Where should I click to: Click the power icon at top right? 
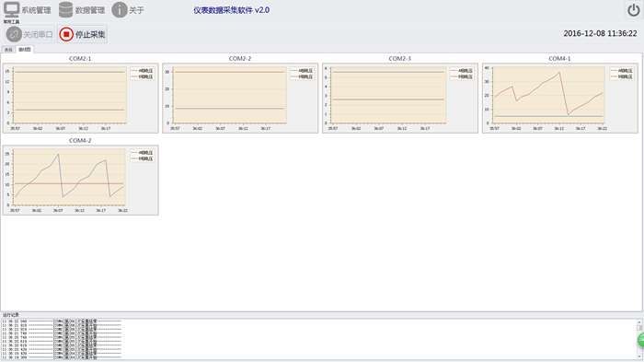tap(634, 10)
